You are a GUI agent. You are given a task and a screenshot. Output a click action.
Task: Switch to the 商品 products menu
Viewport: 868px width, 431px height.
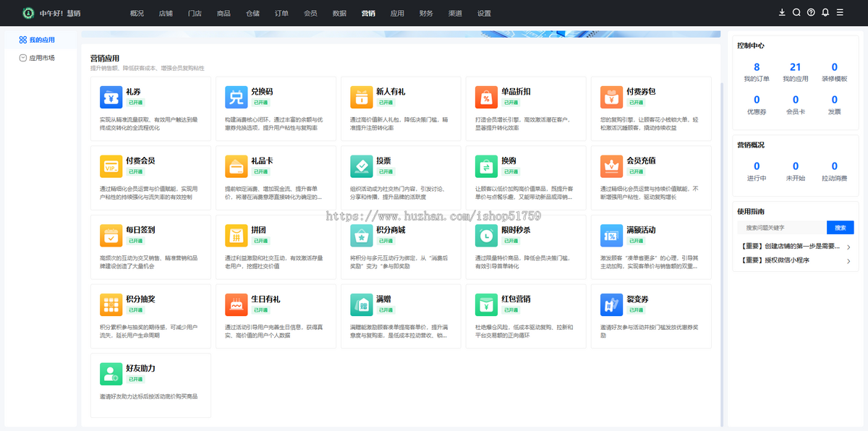click(224, 13)
